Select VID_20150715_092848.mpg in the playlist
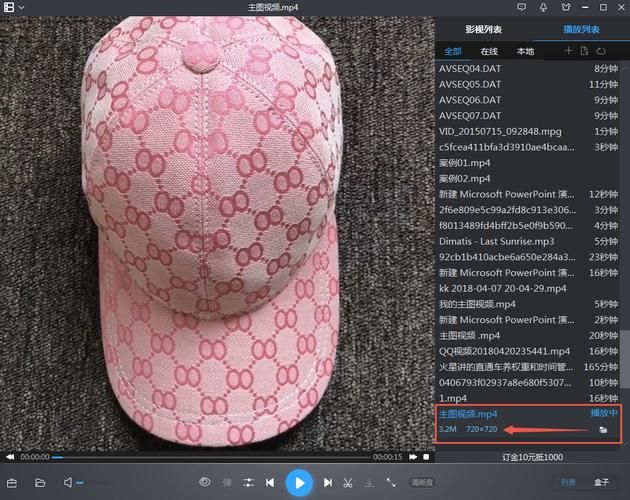The width and height of the screenshot is (630, 500). click(528, 131)
